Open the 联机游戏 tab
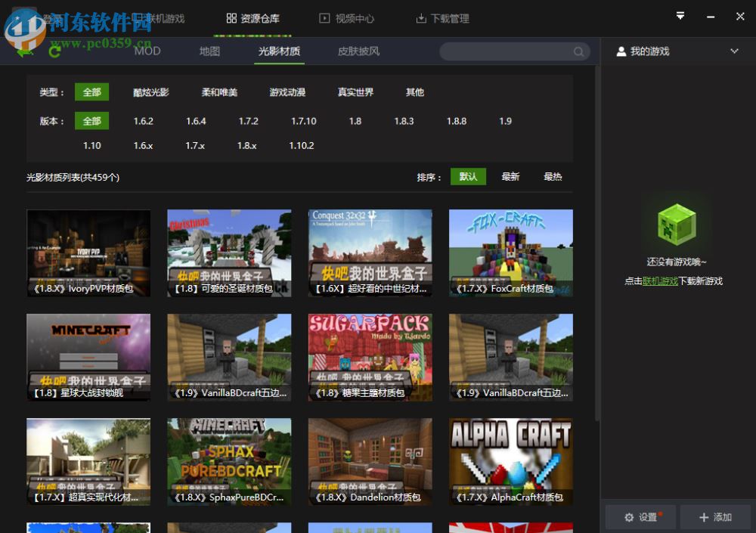 pyautogui.click(x=159, y=18)
